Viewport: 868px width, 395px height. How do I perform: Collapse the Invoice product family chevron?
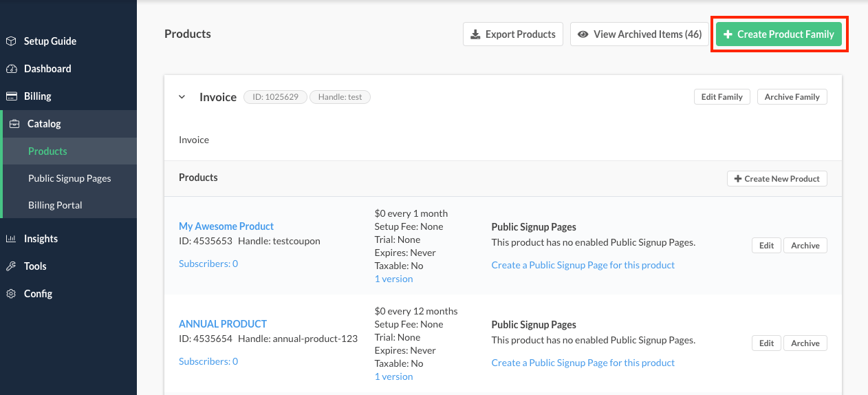[x=182, y=97]
